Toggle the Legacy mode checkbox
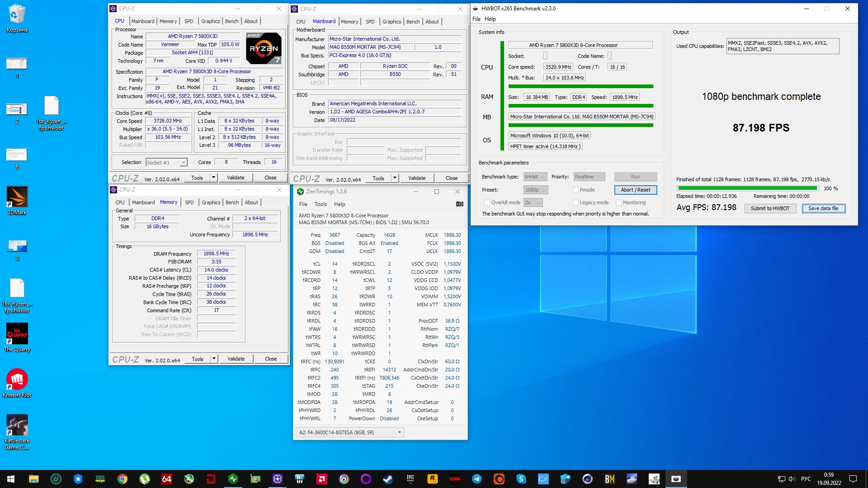Image resolution: width=868 pixels, height=488 pixels. 576,202
